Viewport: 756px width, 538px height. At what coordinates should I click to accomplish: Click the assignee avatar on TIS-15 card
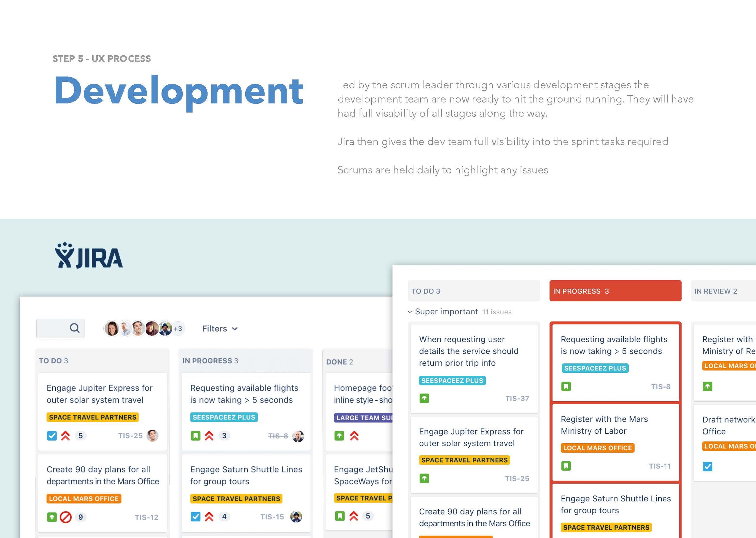click(x=296, y=517)
